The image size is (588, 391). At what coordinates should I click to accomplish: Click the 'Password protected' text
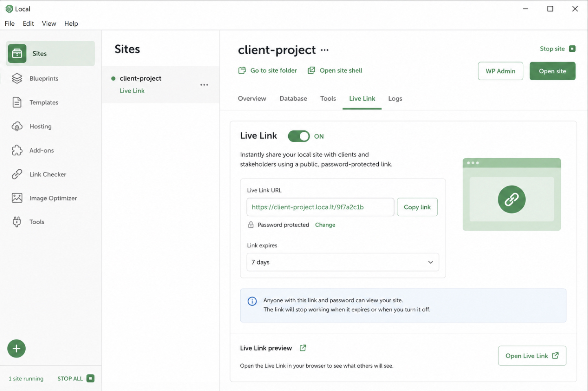click(283, 225)
